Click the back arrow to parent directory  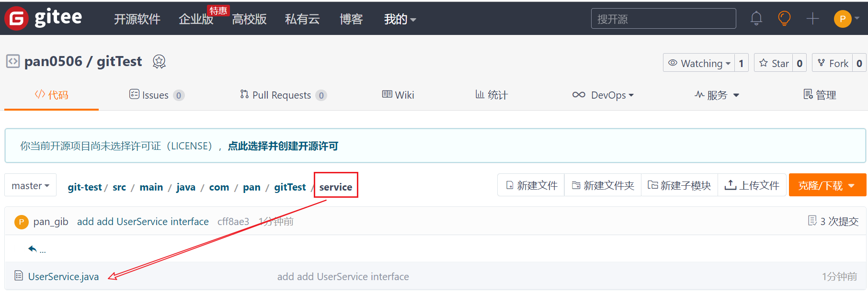(33, 249)
